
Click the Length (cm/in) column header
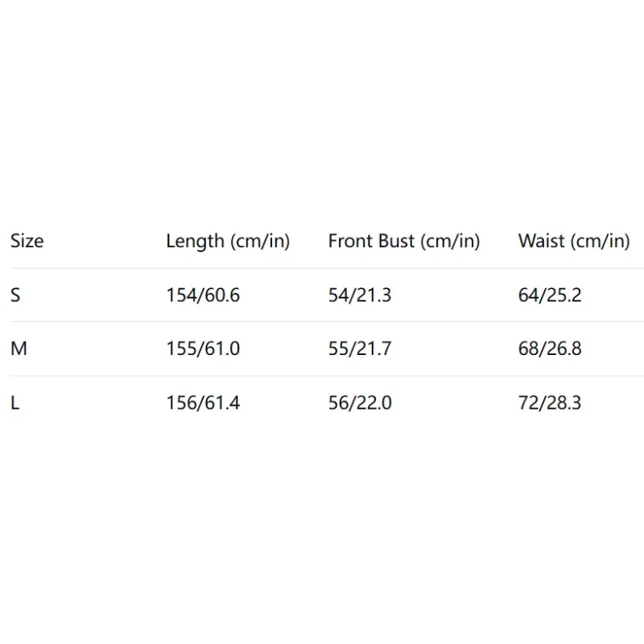[228, 241]
